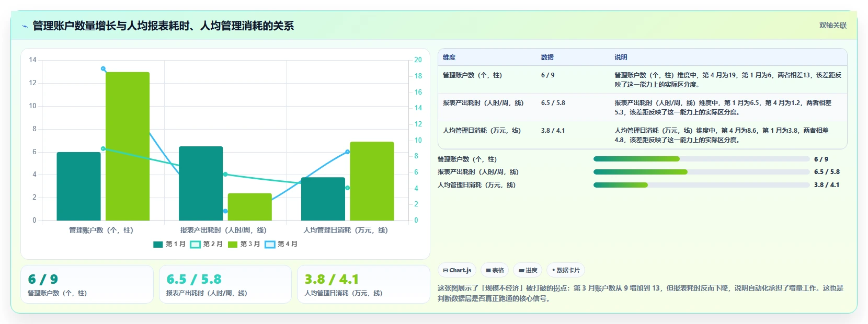Click x-axis label 报表产出耗时（人时/周，线）
Viewport: 868px width, 324px height.
click(x=223, y=230)
